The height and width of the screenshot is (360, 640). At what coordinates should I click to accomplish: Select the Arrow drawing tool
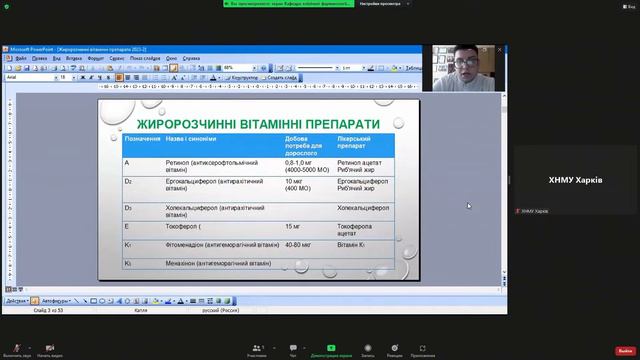click(x=85, y=301)
